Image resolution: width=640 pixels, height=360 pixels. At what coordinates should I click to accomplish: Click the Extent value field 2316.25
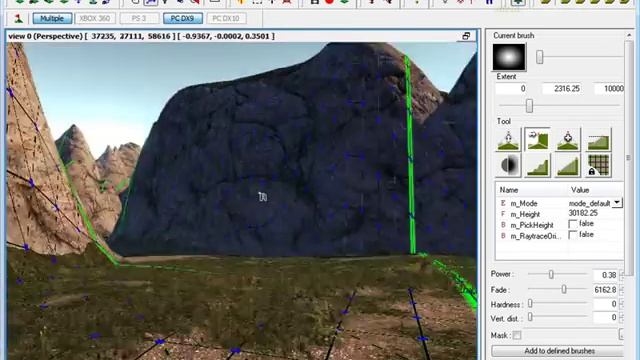coord(562,89)
